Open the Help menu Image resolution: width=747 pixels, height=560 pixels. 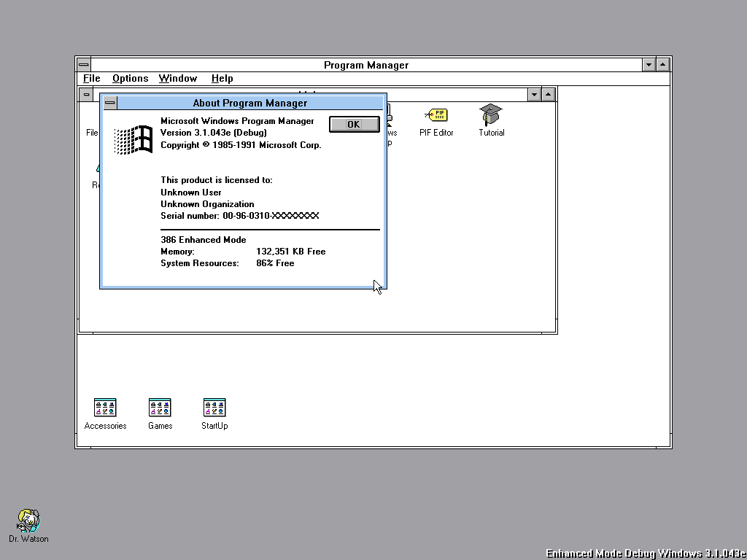(x=222, y=79)
